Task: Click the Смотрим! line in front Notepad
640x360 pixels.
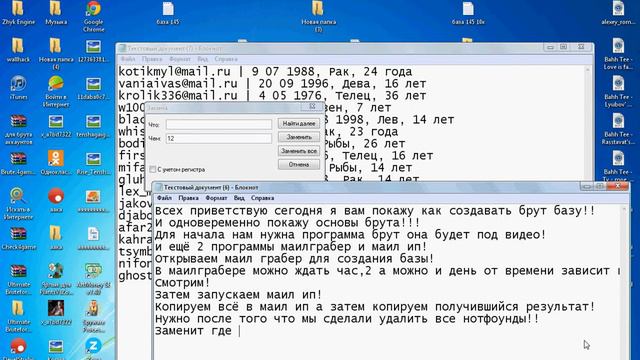Action: tap(182, 282)
